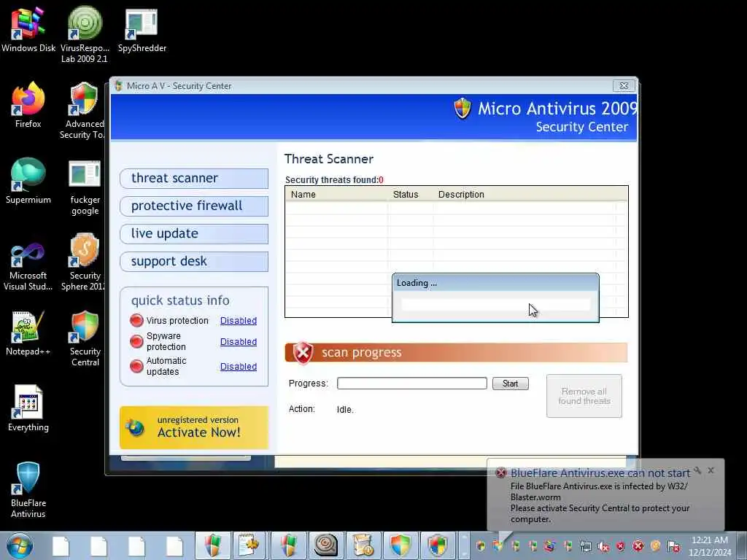
Task: Click the wrench icon in BlueFlare notification
Action: (x=697, y=470)
